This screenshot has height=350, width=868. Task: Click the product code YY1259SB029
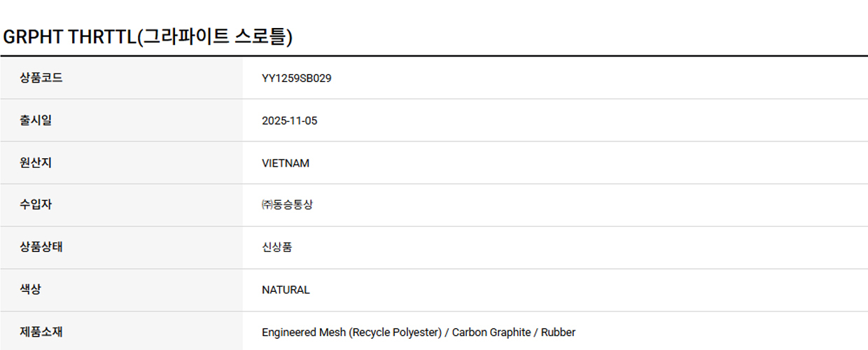tap(296, 78)
